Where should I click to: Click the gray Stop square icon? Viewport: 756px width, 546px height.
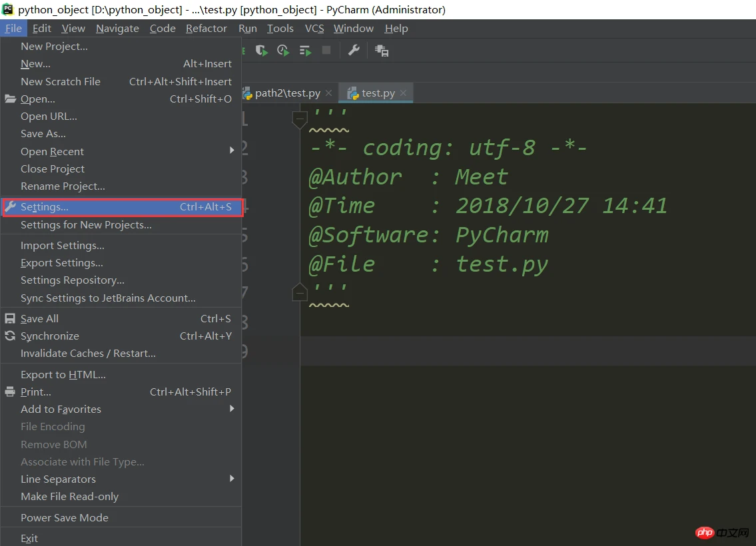[326, 50]
